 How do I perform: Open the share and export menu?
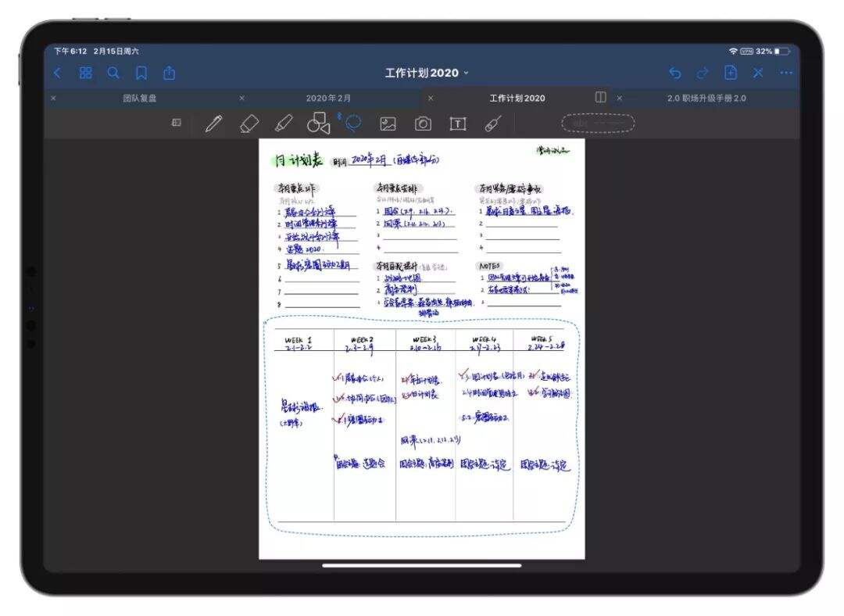click(x=169, y=73)
